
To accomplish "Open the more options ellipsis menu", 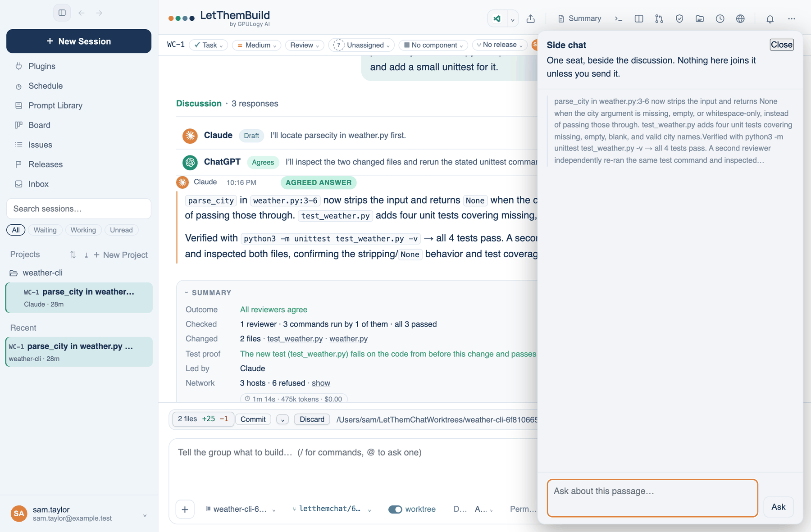I will pos(792,18).
